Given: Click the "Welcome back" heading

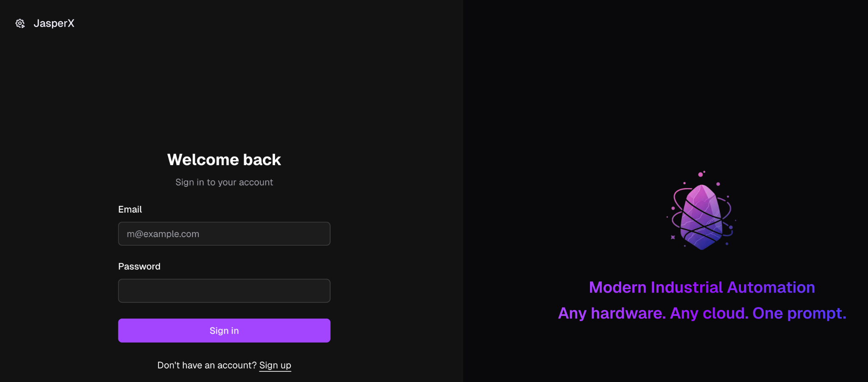Looking at the screenshot, I should (224, 160).
